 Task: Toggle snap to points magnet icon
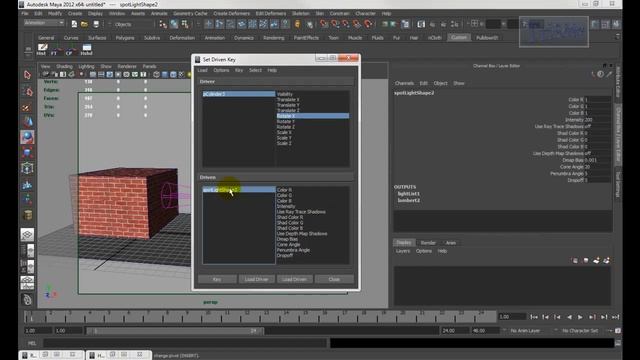(346, 24)
